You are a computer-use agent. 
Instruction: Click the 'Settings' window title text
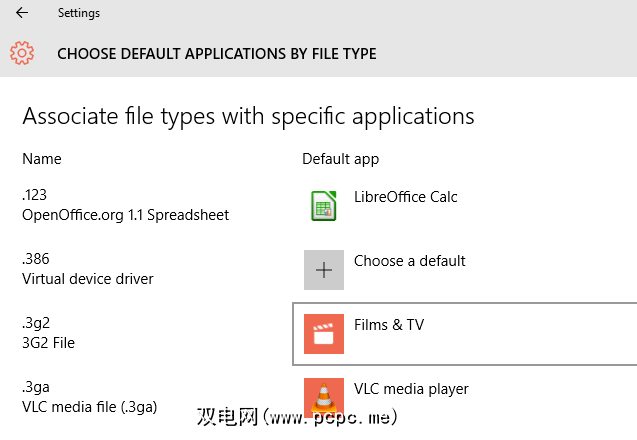click(x=79, y=14)
